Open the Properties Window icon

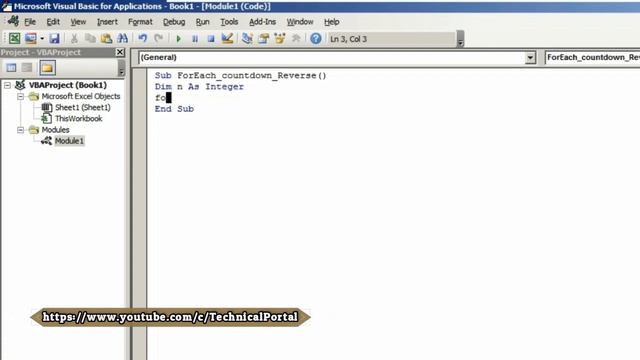pos(264,39)
